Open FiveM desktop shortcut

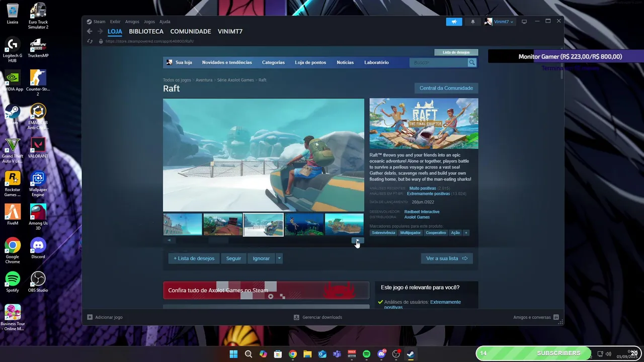tap(13, 215)
